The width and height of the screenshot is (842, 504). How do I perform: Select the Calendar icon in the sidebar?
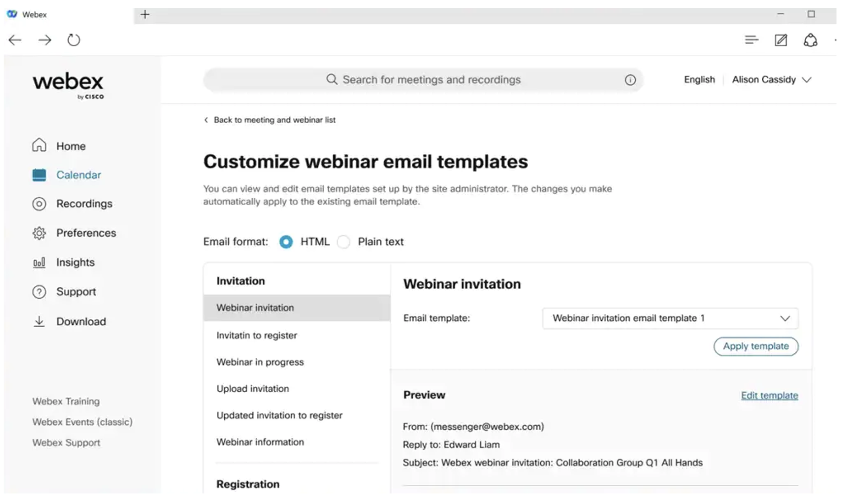pos(39,175)
